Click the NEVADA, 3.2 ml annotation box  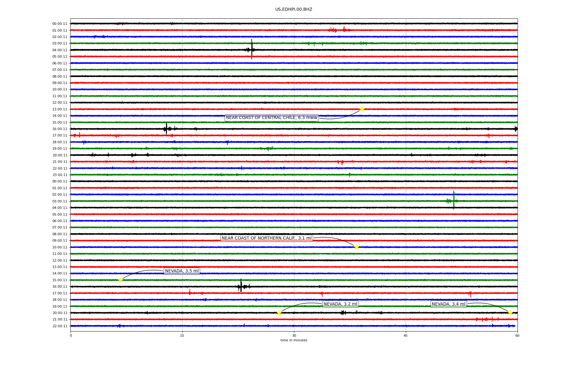pyautogui.click(x=340, y=304)
